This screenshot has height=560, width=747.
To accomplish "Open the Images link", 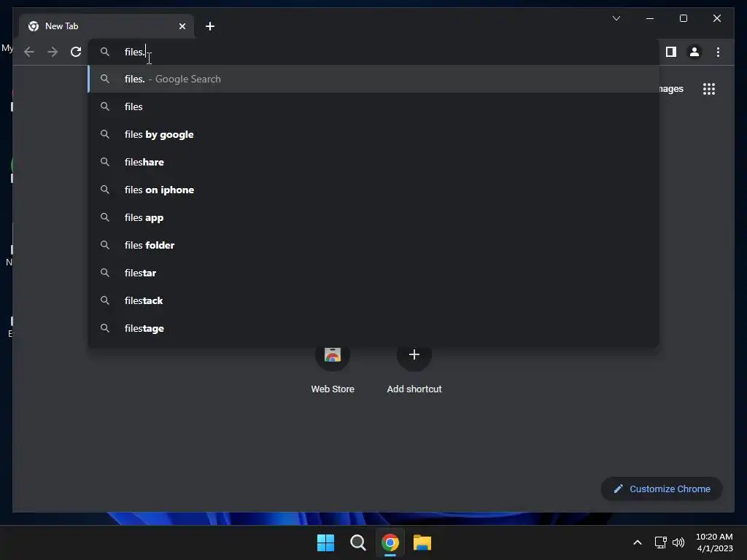I will [x=672, y=89].
